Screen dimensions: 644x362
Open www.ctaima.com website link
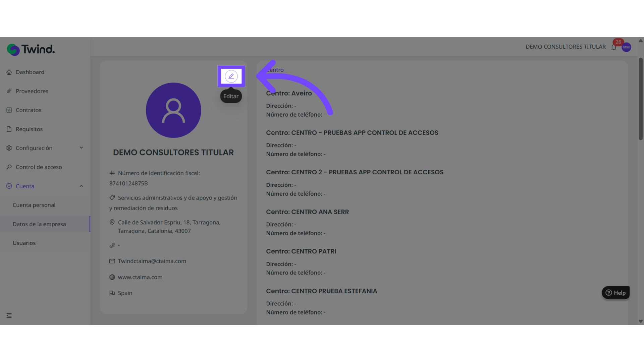click(140, 277)
